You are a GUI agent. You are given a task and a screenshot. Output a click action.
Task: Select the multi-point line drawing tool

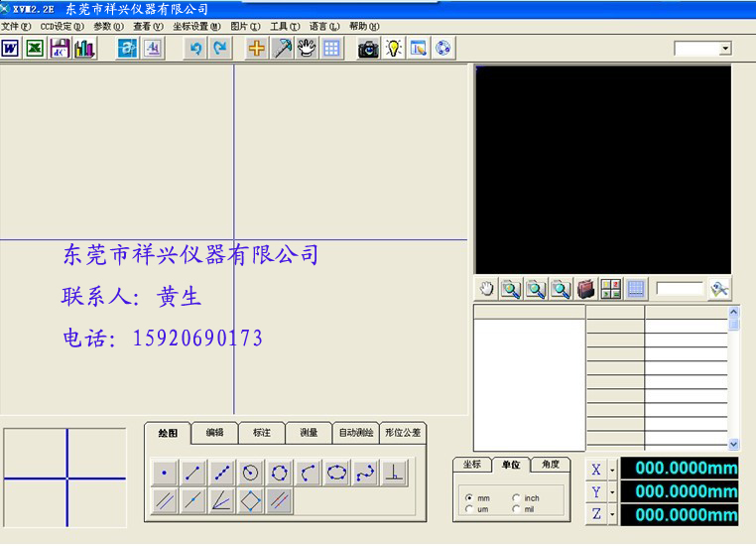222,473
